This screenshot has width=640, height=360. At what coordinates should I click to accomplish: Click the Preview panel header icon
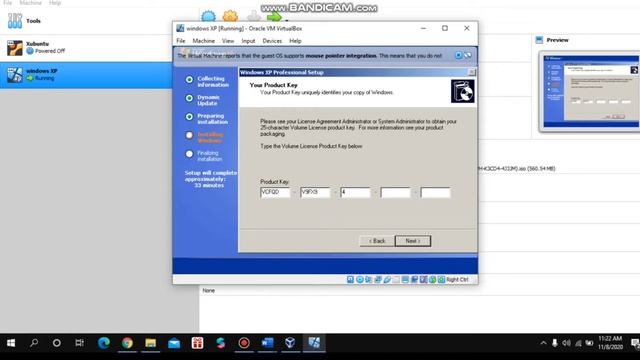click(x=539, y=40)
